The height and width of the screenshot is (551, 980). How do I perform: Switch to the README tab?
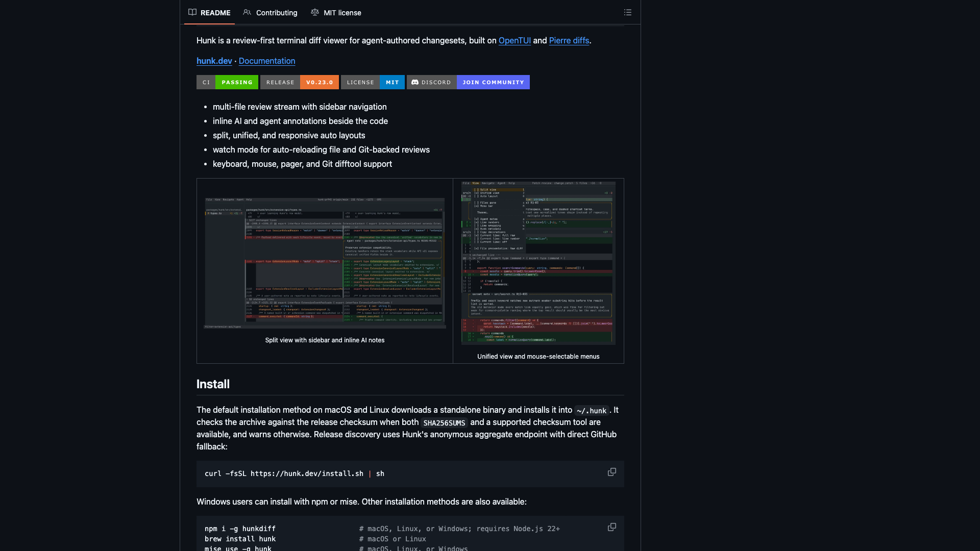coord(209,12)
